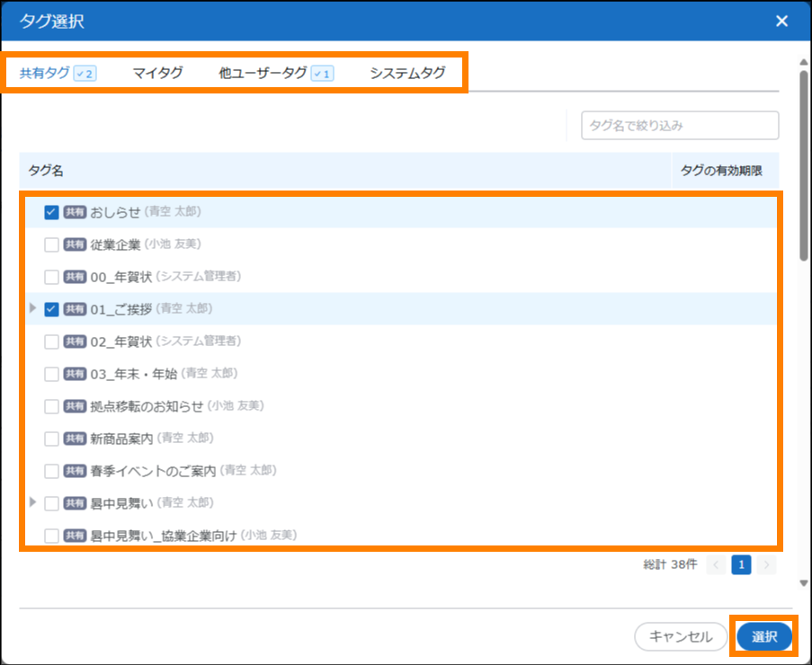The height and width of the screenshot is (665, 812).
Task: Check the 従業企業 tag checkbox
Action: (x=51, y=244)
